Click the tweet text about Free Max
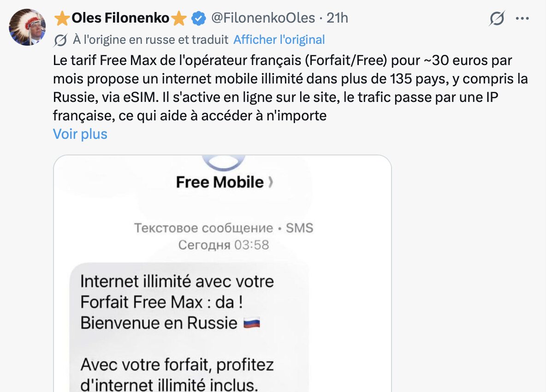Viewport: 546px width, 392px height. tap(286, 88)
